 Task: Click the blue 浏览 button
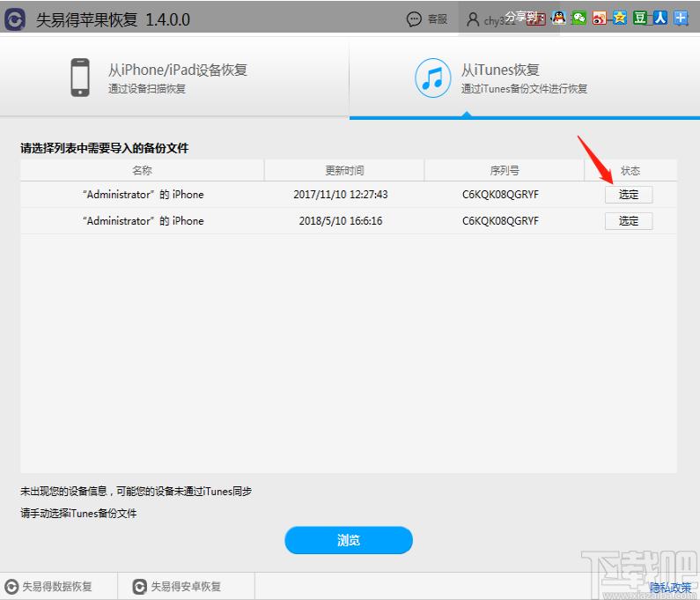pyautogui.click(x=349, y=540)
